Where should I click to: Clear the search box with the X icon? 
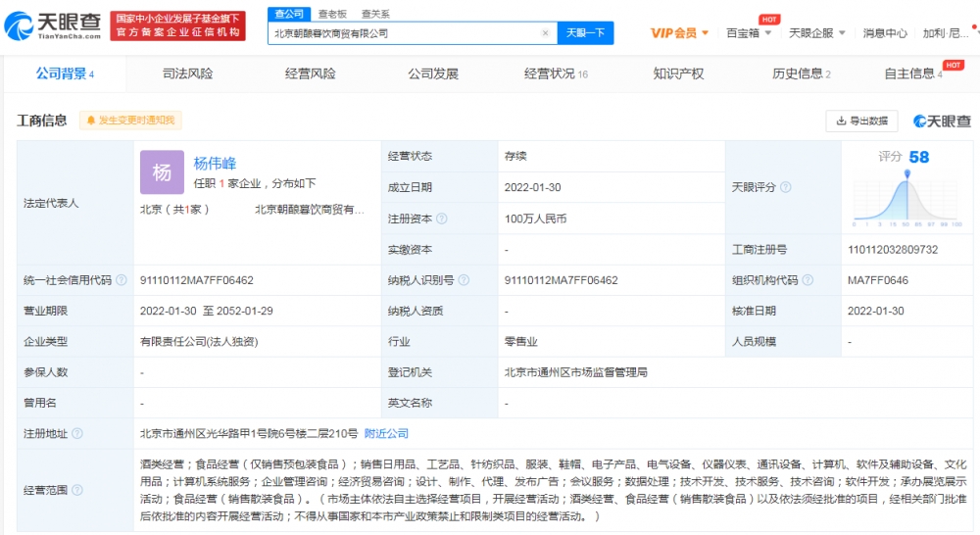pyautogui.click(x=545, y=33)
